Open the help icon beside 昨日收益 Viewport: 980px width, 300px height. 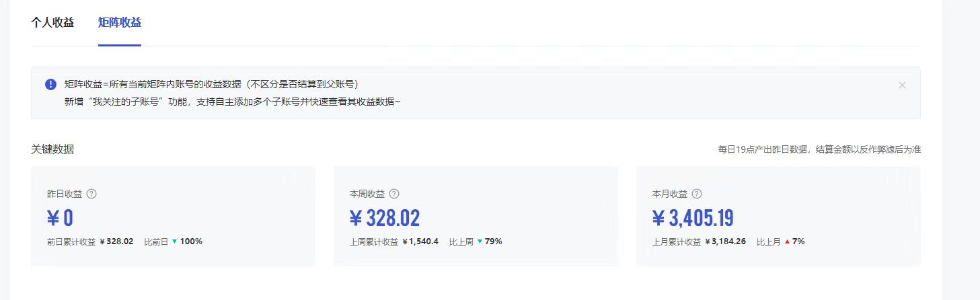tap(92, 194)
